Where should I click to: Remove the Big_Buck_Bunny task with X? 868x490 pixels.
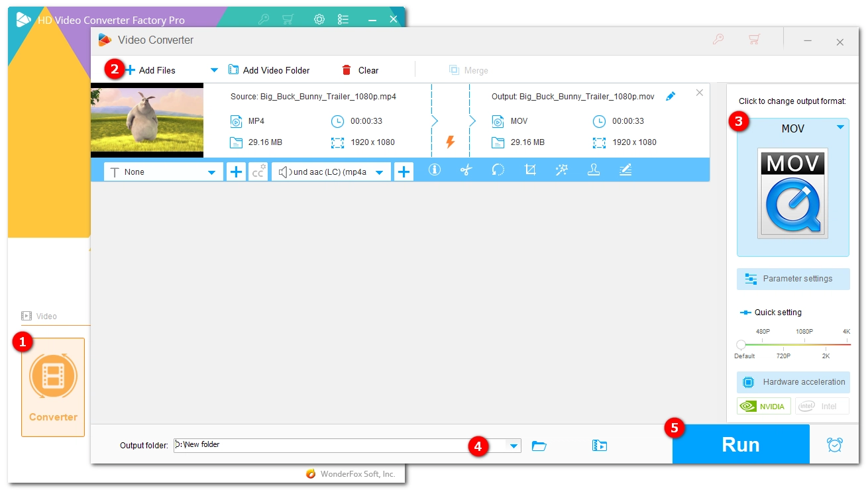pyautogui.click(x=699, y=93)
